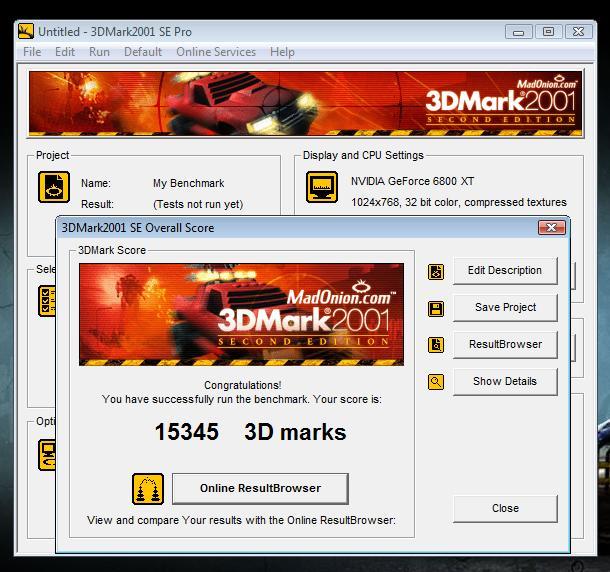
Task: Click the NVIDIA GeForce 6800 XT text
Action: click(412, 181)
